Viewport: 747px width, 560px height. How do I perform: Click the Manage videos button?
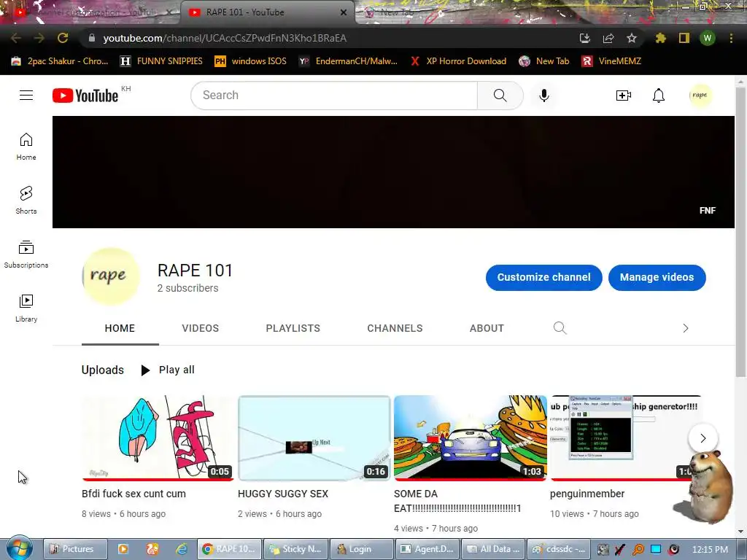[x=657, y=278]
